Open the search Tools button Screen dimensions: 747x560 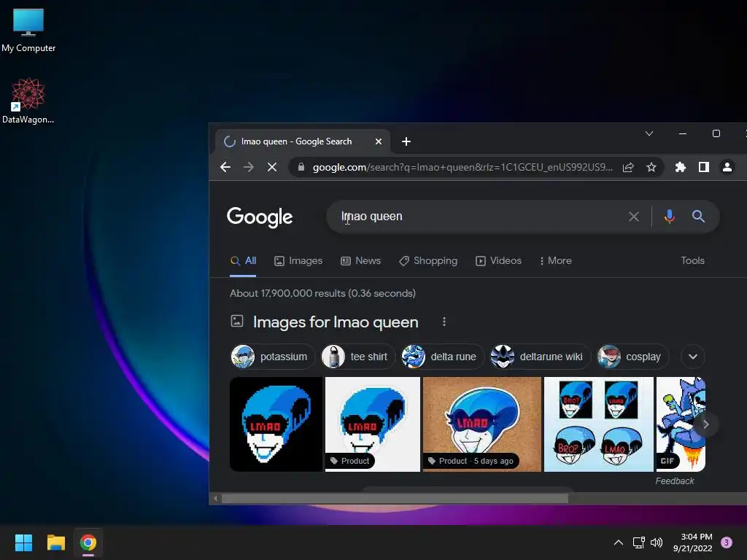pyautogui.click(x=692, y=260)
